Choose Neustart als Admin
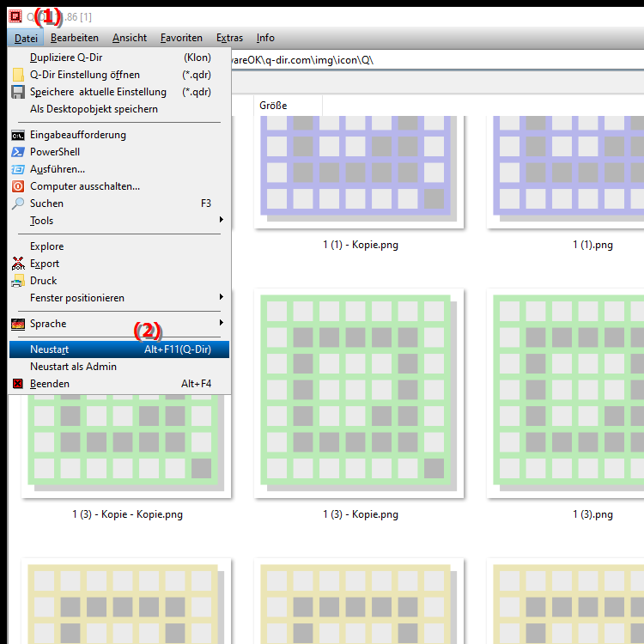644x644 pixels. (119, 367)
